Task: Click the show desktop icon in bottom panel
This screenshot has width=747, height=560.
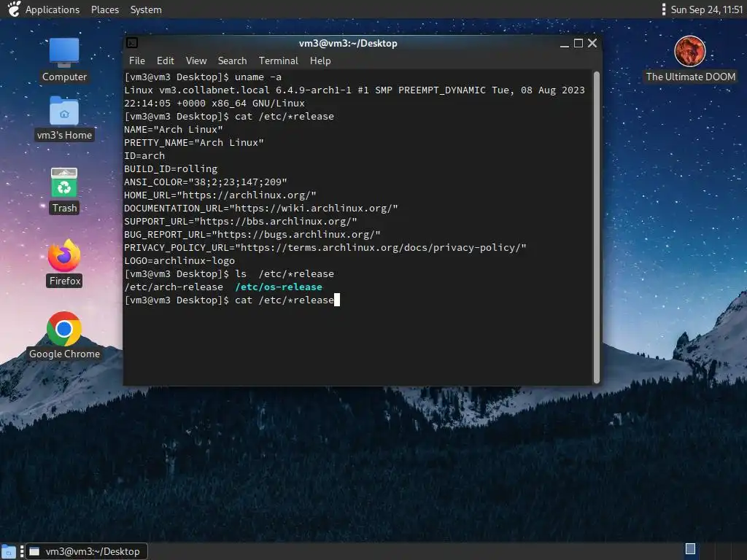Action: pyautogui.click(x=9, y=551)
